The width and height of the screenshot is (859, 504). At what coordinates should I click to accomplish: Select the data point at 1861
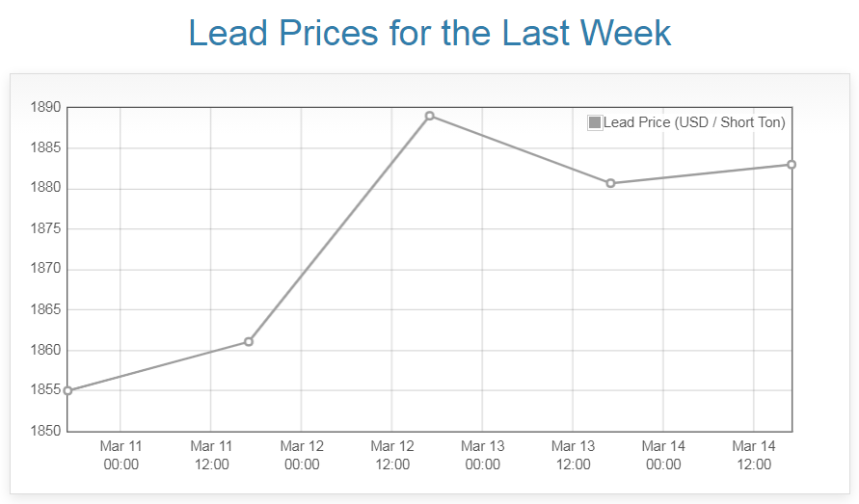[x=249, y=342]
